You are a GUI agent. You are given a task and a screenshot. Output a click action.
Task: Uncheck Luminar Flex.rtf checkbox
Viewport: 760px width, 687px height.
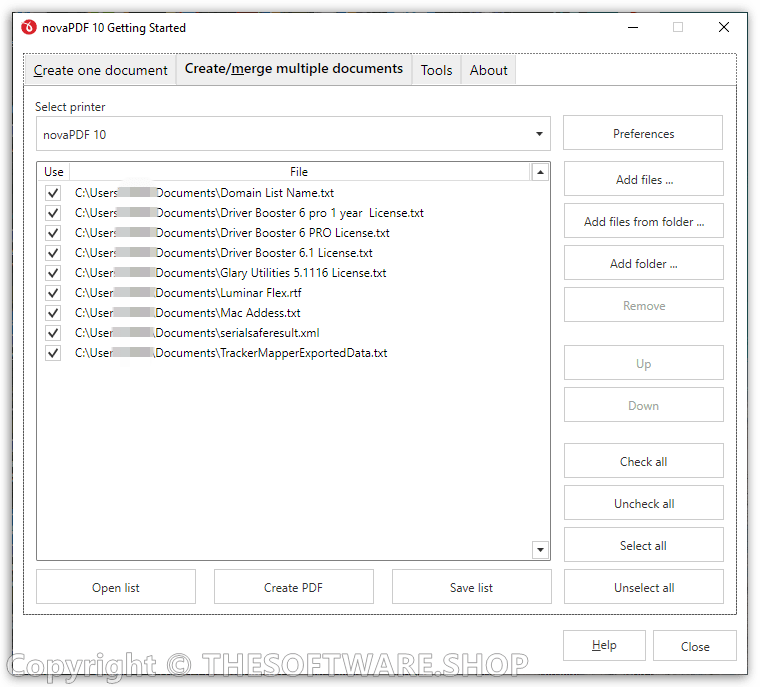[x=53, y=293]
